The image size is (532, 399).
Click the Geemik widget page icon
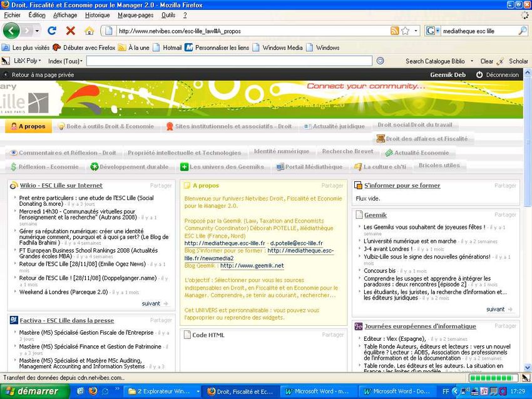pos(359,215)
